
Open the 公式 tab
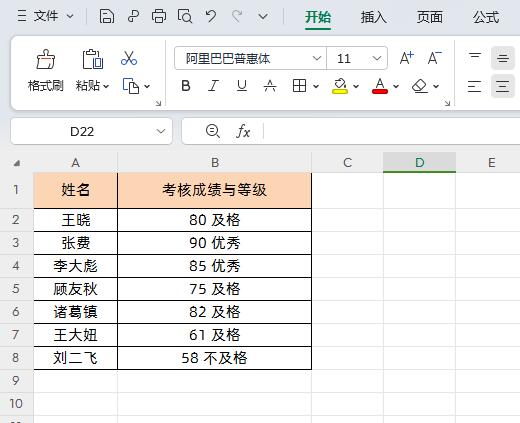click(x=486, y=17)
